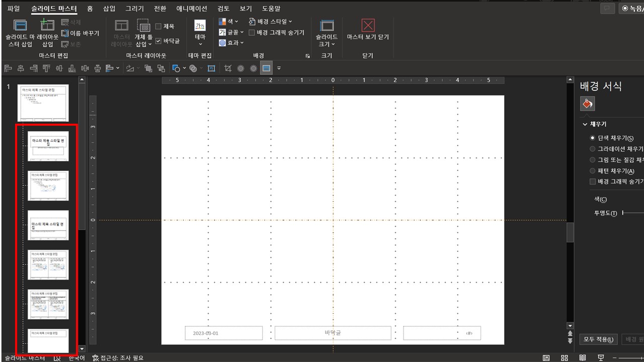This screenshot has height=362, width=644.
Task: Click the Distribute Vertically icon
Action: [x=98, y=68]
